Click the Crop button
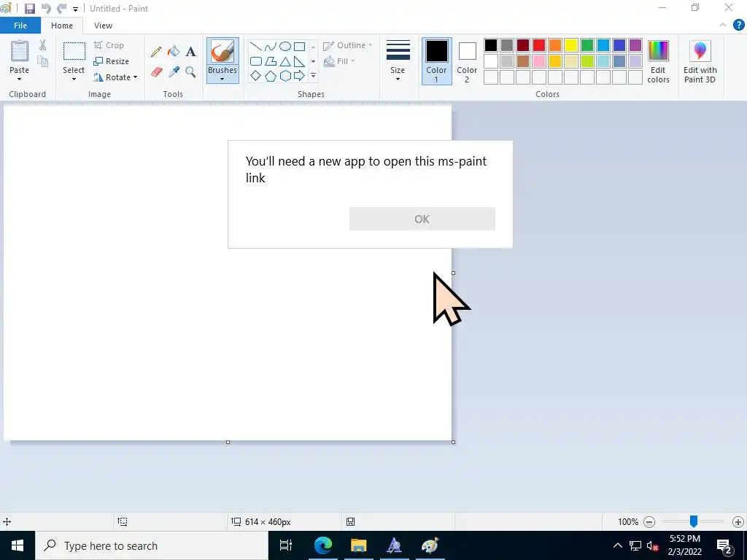The height and width of the screenshot is (560, 747). pyautogui.click(x=109, y=45)
